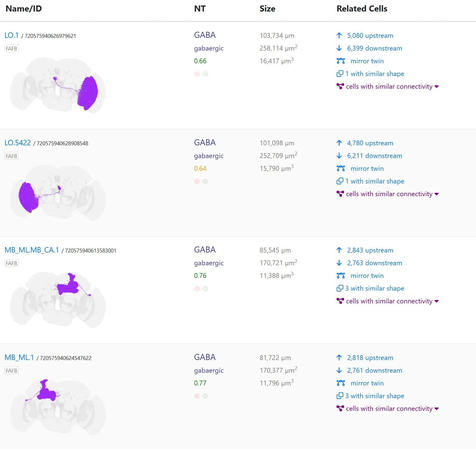Image resolution: width=476 pixels, height=449 pixels.
Task: Click the similar shape icon for MB_ML.1
Action: 340,396
